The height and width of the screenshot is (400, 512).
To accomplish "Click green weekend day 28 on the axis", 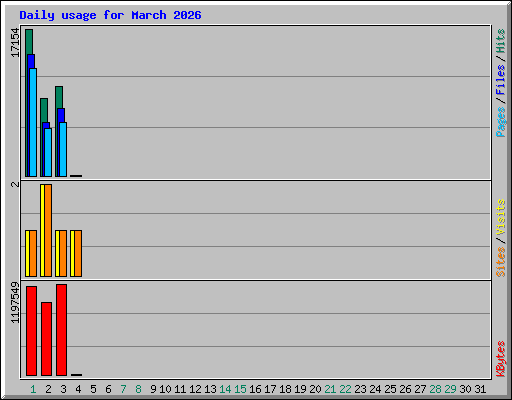I will click(x=435, y=389).
